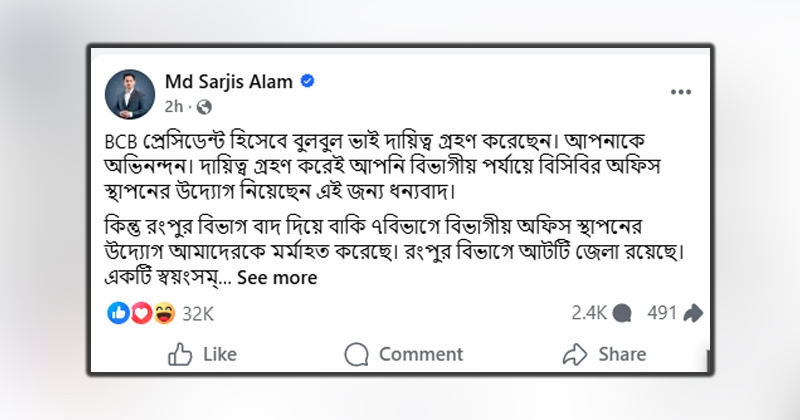This screenshot has width=800, height=420.
Task: Open the post via the 2h timestamp
Action: [x=171, y=105]
